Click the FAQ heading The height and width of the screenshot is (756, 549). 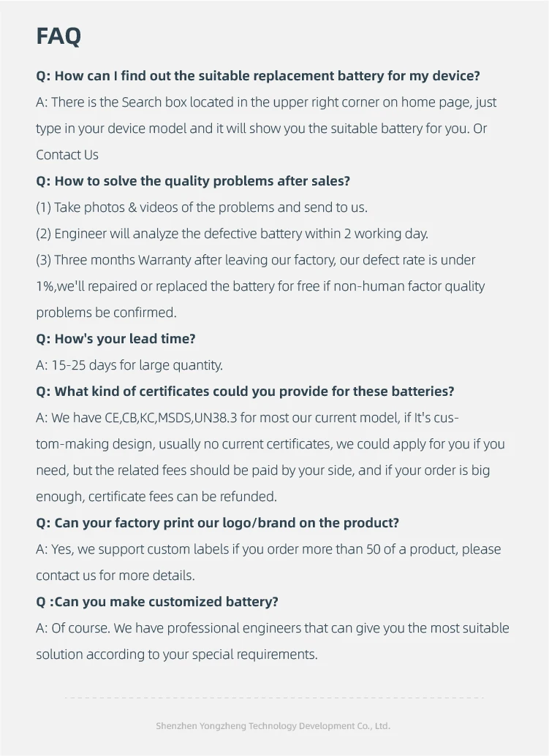[58, 36]
